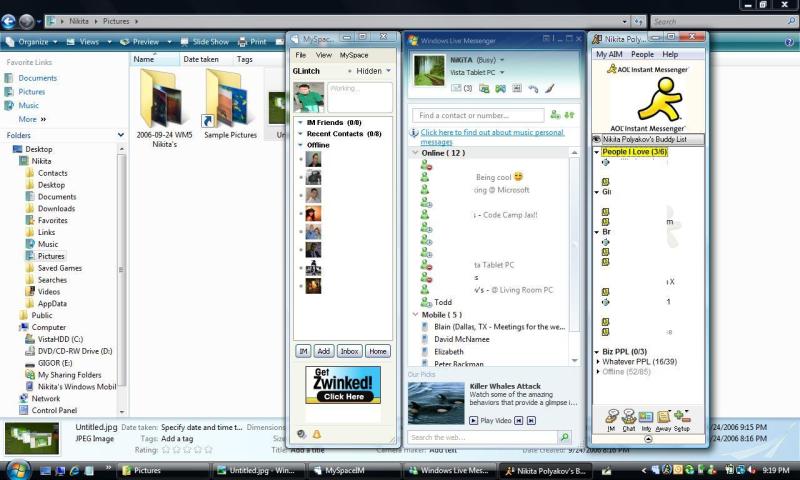Click the Add button in MySpaceIM
This screenshot has height=480, width=800.
(x=323, y=351)
